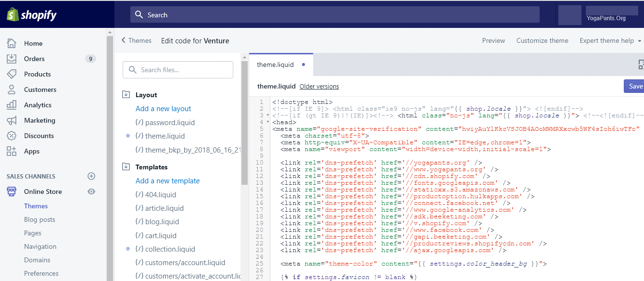
Task: Open Customers section
Action: (40, 89)
